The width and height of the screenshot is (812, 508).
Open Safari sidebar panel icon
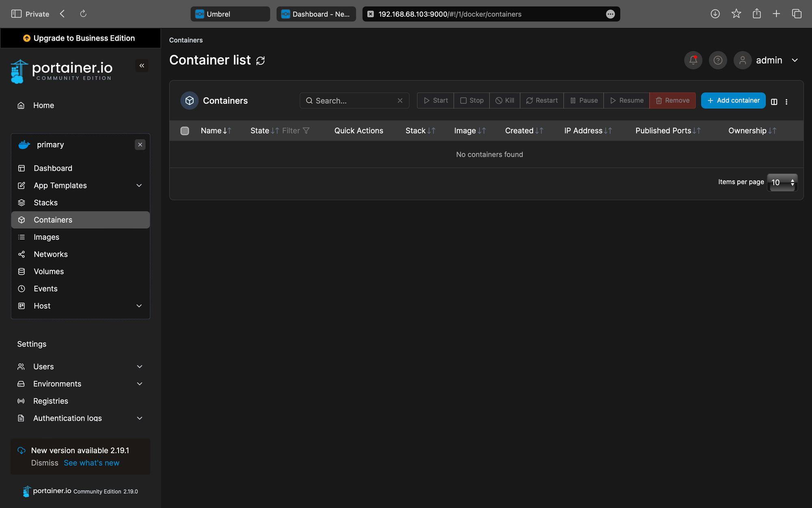(x=16, y=14)
